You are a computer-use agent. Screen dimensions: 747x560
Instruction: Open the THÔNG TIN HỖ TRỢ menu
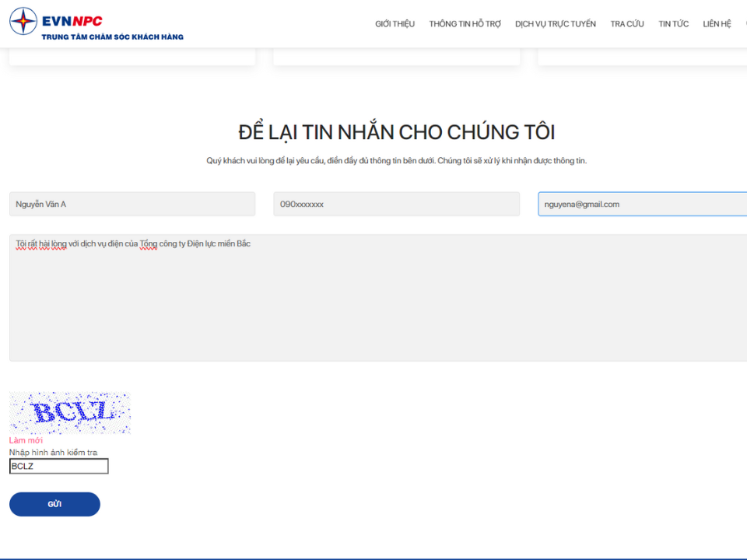[x=465, y=24]
